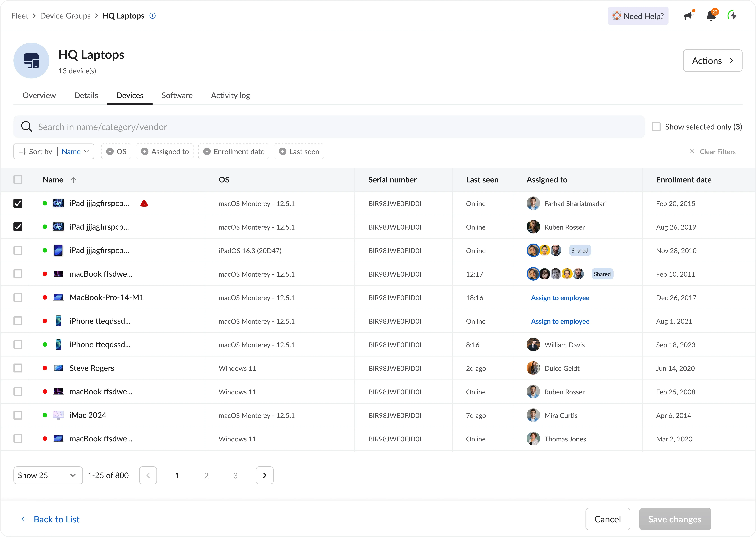Go to next page with right chevron
Image resolution: width=756 pixels, height=537 pixels.
tap(265, 475)
